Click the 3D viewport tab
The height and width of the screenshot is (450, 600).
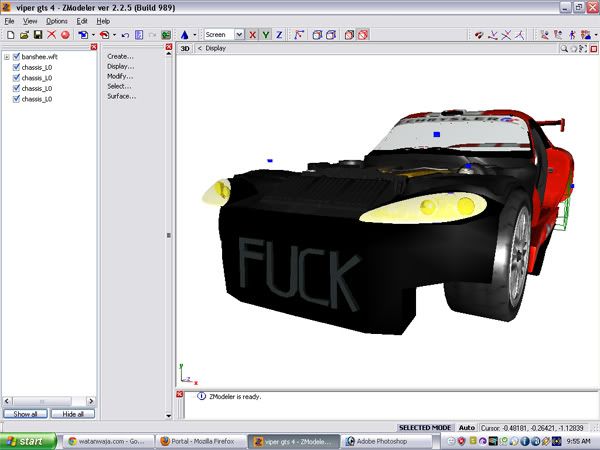(185, 49)
